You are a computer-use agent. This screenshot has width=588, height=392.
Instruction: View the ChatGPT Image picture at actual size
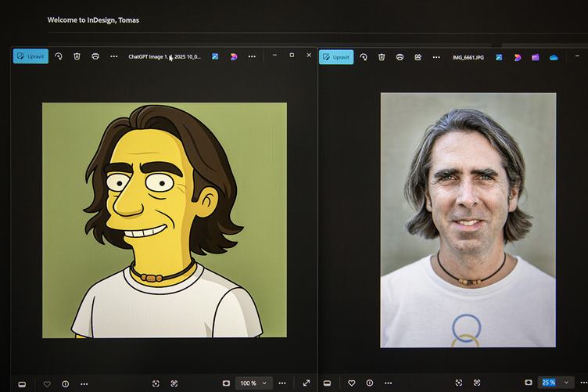click(174, 383)
